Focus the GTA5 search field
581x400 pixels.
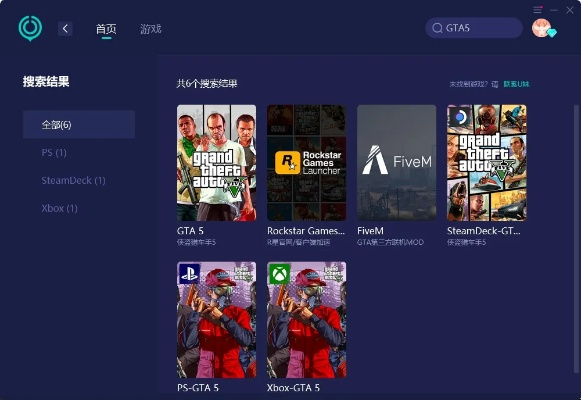tap(474, 28)
